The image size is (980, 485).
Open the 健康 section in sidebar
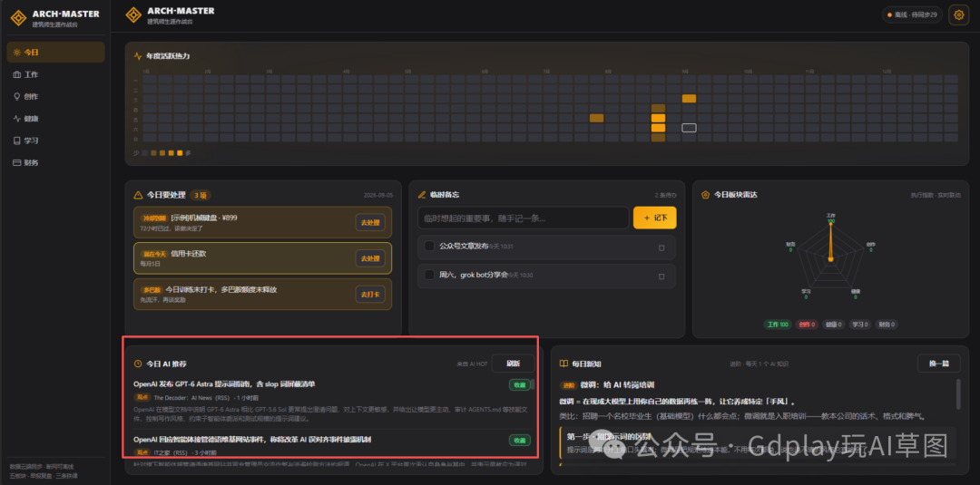55,119
